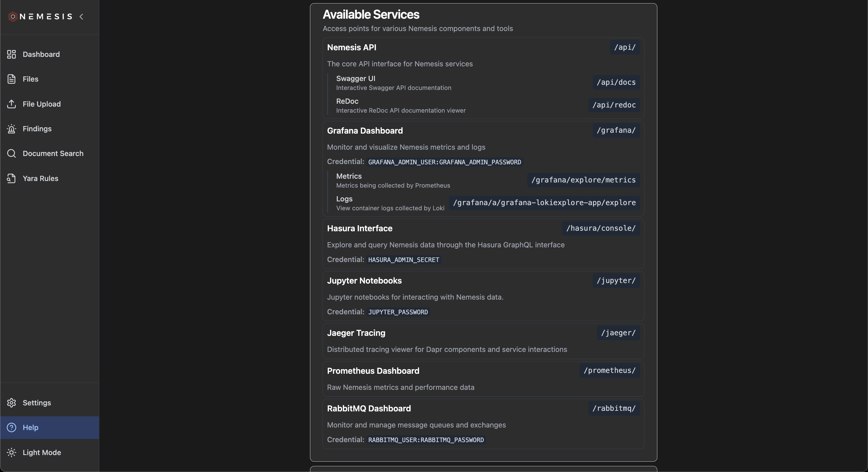Image resolution: width=868 pixels, height=472 pixels.
Task: Open the /grafana/explore/metrics link
Action: click(583, 180)
